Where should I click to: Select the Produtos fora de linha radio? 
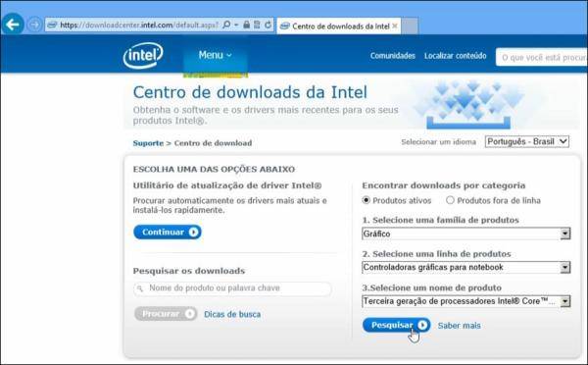tap(450, 200)
